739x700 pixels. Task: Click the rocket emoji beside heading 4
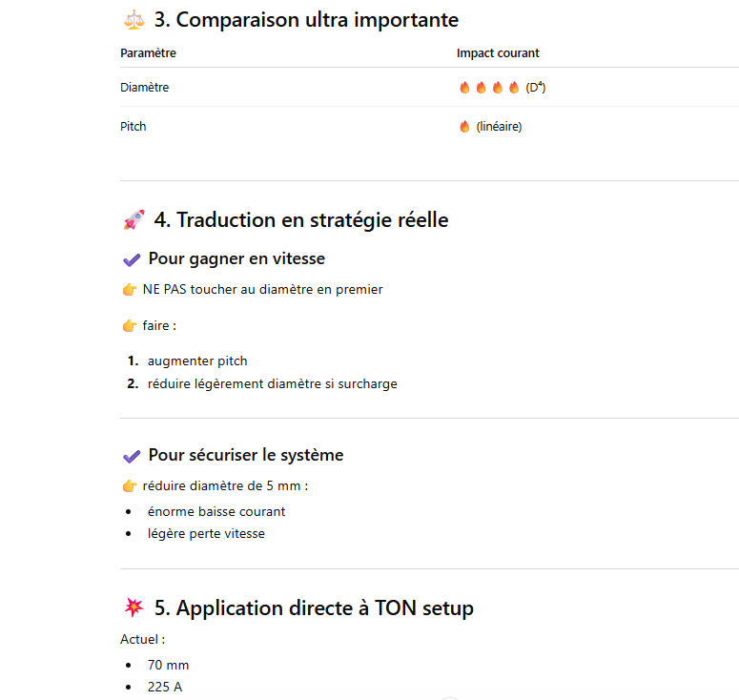pyautogui.click(x=133, y=220)
